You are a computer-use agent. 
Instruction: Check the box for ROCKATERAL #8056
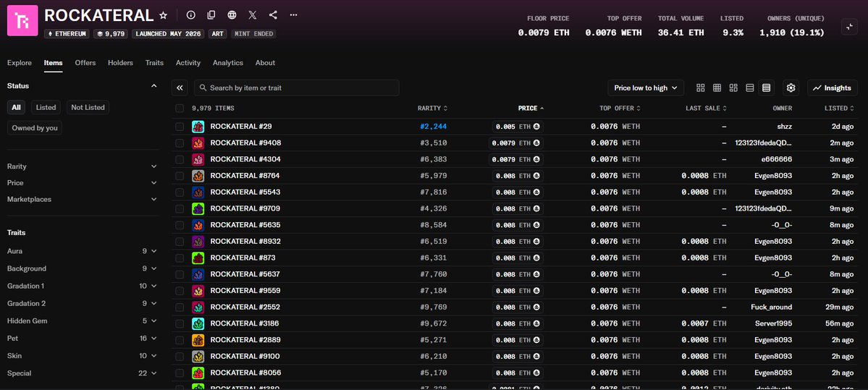(180, 373)
